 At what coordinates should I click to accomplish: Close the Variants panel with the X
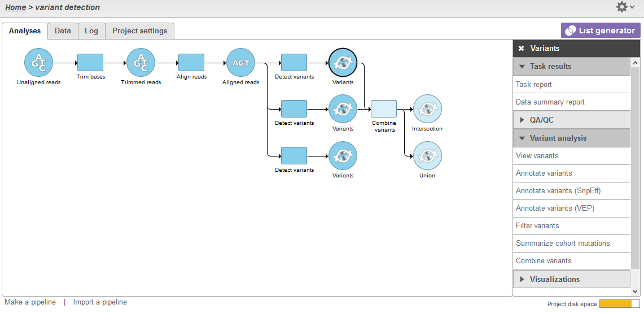(522, 49)
